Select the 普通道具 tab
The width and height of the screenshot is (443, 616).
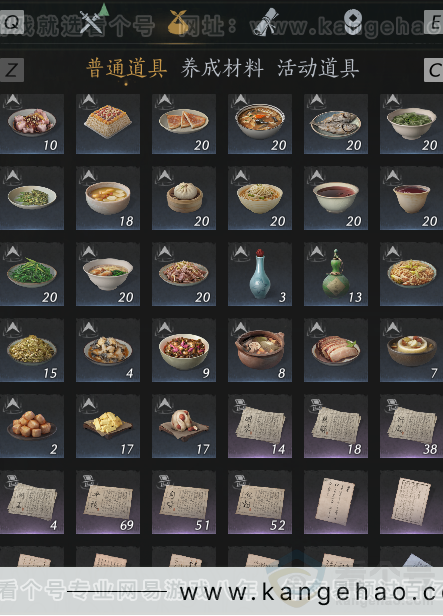[x=126, y=68]
